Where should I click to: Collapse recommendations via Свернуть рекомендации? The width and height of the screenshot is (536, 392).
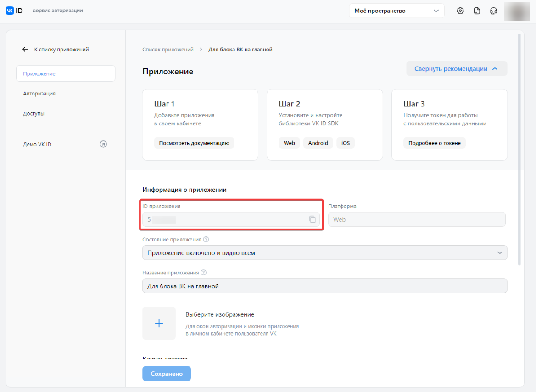[456, 69]
